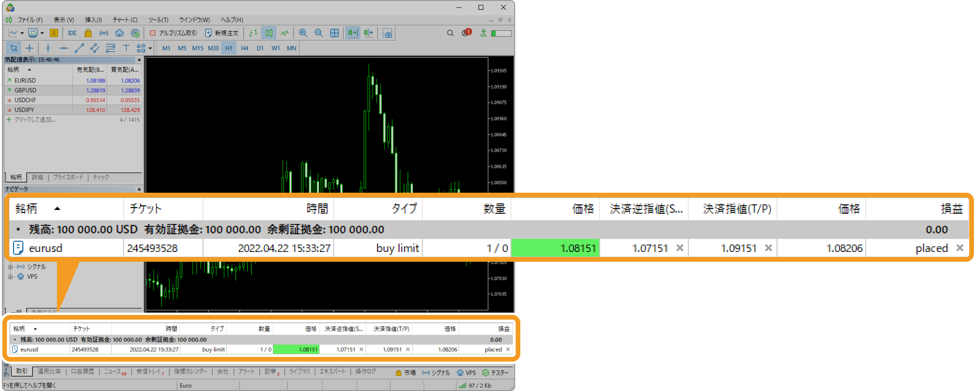Viewport: 980px width, 391px height.
Task: Open the ファイル(F) menu
Action: pos(30,20)
